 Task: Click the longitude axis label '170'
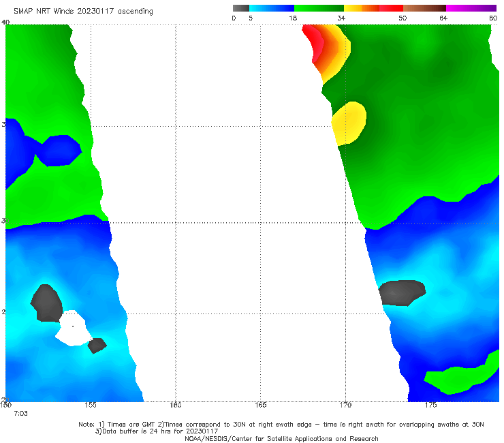click(x=345, y=405)
